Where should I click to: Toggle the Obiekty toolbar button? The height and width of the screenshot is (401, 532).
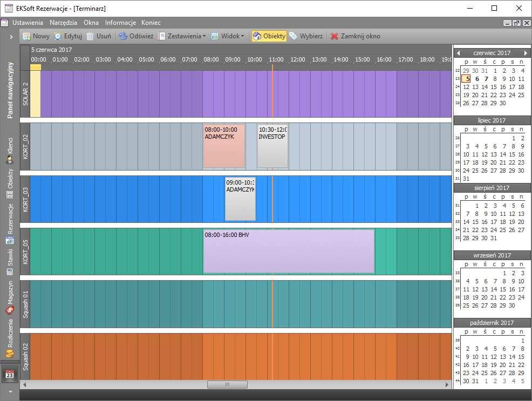pyautogui.click(x=269, y=36)
